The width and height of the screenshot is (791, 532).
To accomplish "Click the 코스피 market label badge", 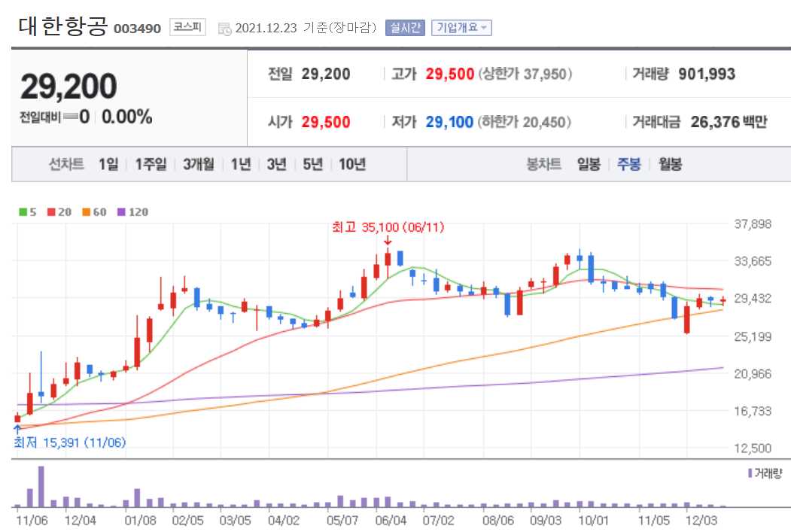I will pyautogui.click(x=187, y=26).
